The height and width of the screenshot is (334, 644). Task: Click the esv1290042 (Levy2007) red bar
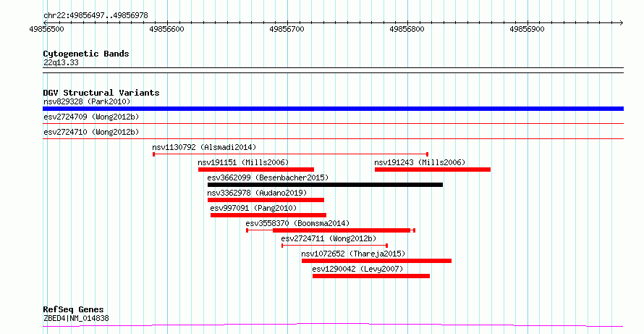371,276
